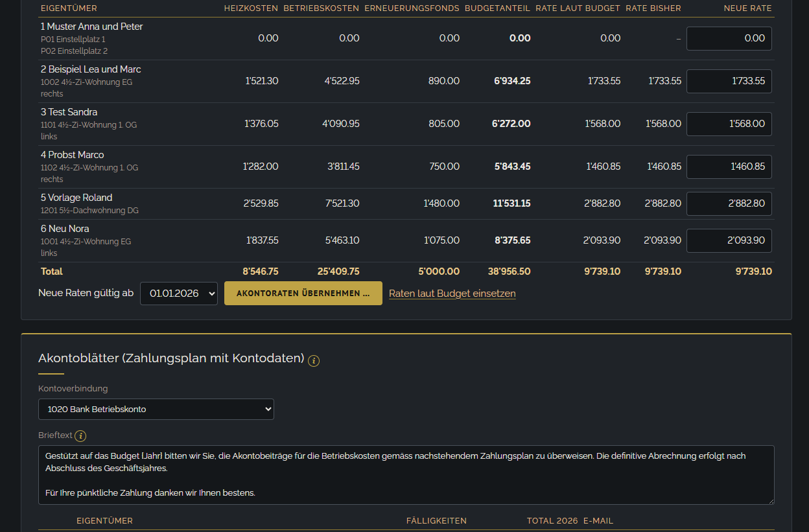The image size is (809, 532).
Task: Click Budgetanteil value 8'375.65
Action: tap(513, 240)
